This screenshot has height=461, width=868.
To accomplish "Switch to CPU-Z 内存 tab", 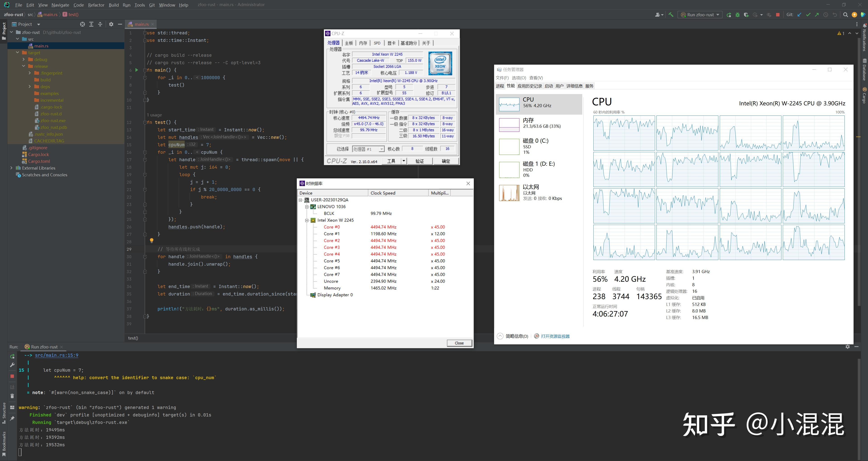I will (363, 43).
